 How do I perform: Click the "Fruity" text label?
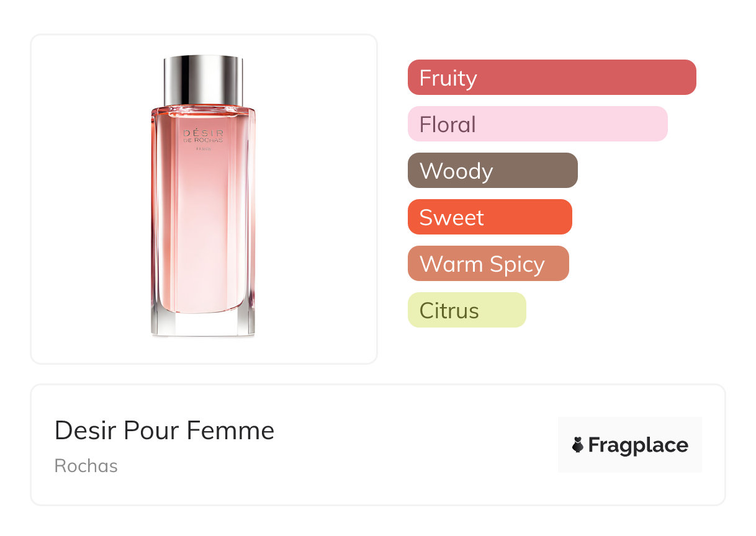448,78
